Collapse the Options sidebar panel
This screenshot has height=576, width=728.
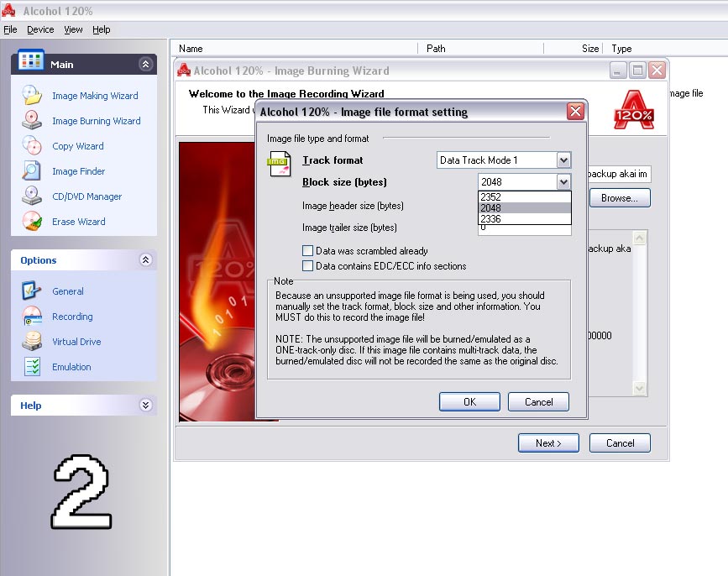click(x=145, y=260)
